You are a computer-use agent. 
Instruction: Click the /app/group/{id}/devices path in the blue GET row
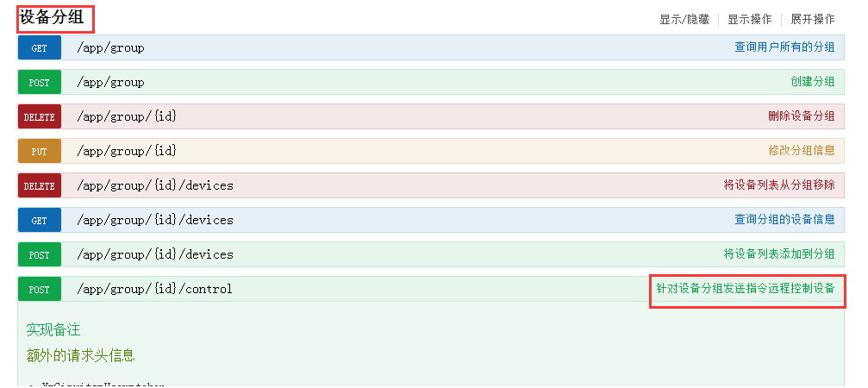155,220
